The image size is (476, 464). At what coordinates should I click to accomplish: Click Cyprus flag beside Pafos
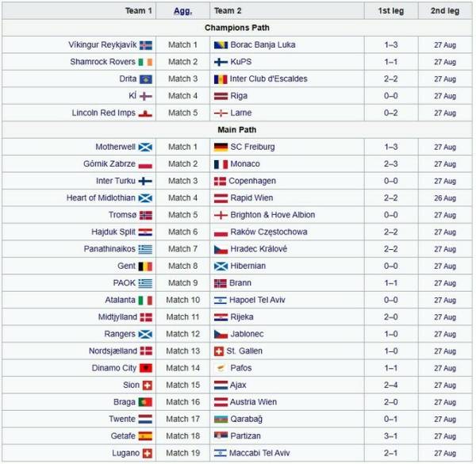(x=221, y=368)
